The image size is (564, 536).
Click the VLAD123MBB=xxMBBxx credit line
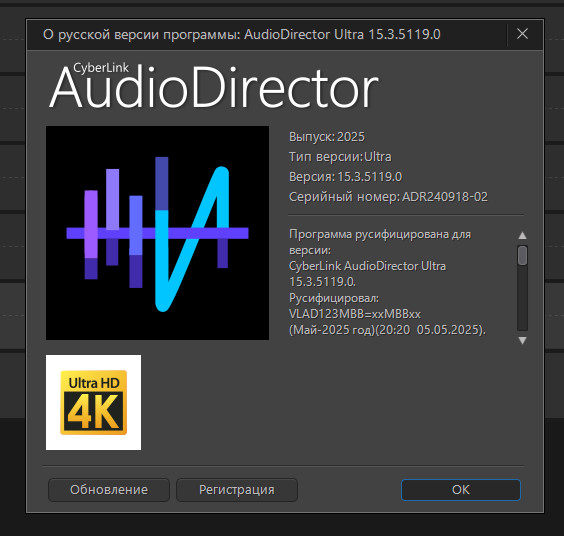pyautogui.click(x=355, y=314)
